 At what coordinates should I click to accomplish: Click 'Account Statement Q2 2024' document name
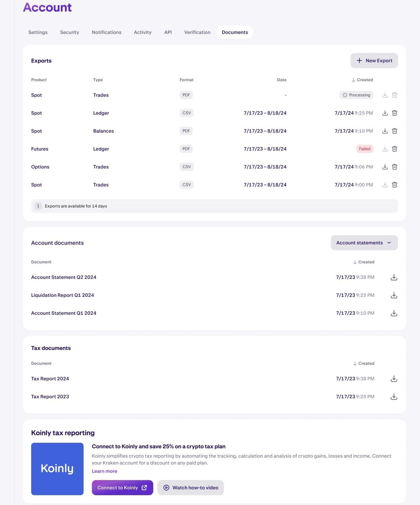click(x=64, y=277)
